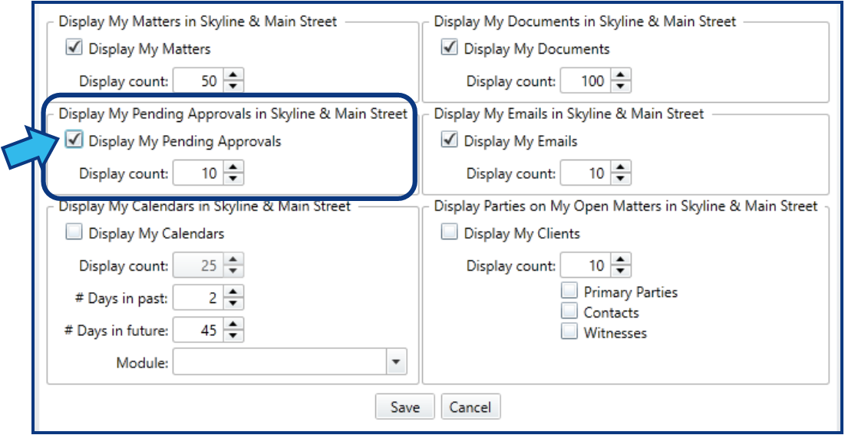Image resolution: width=868 pixels, height=435 pixels.
Task: Decrease My Calendars display count
Action: 233,271
